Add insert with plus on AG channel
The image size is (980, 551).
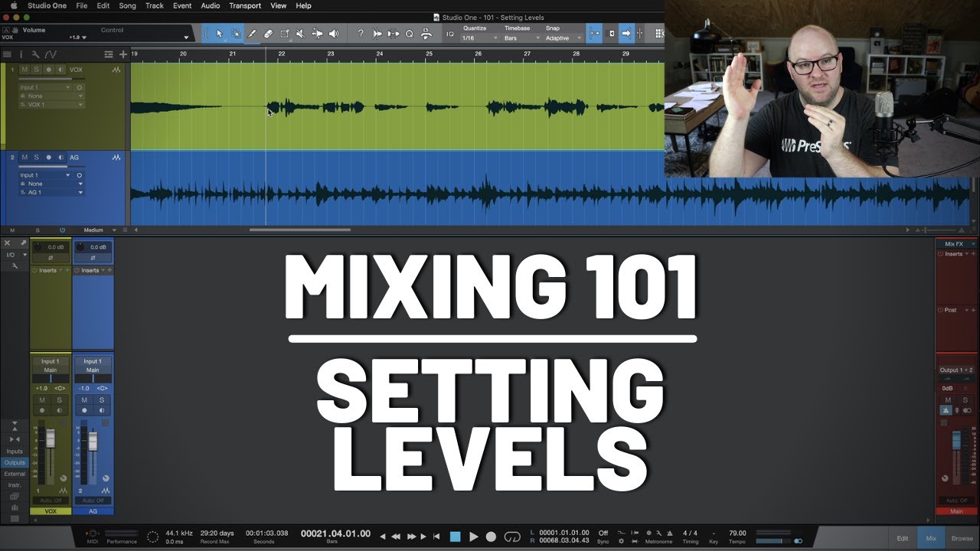[x=109, y=270]
